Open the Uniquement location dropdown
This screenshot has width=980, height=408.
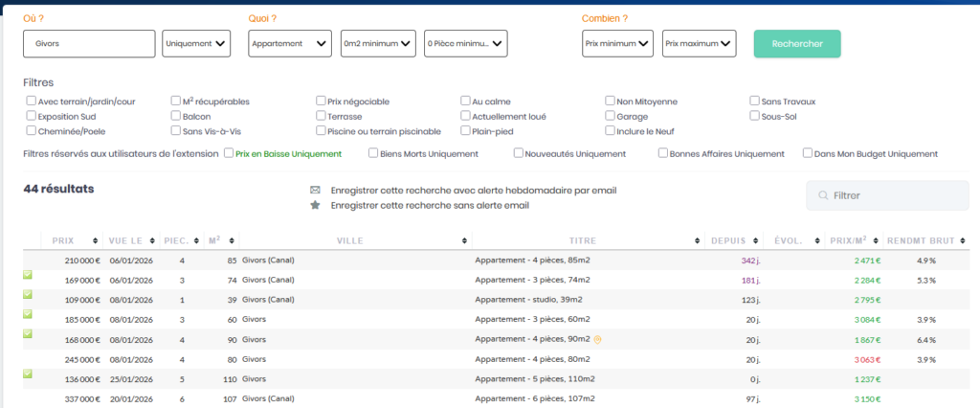[x=197, y=43]
